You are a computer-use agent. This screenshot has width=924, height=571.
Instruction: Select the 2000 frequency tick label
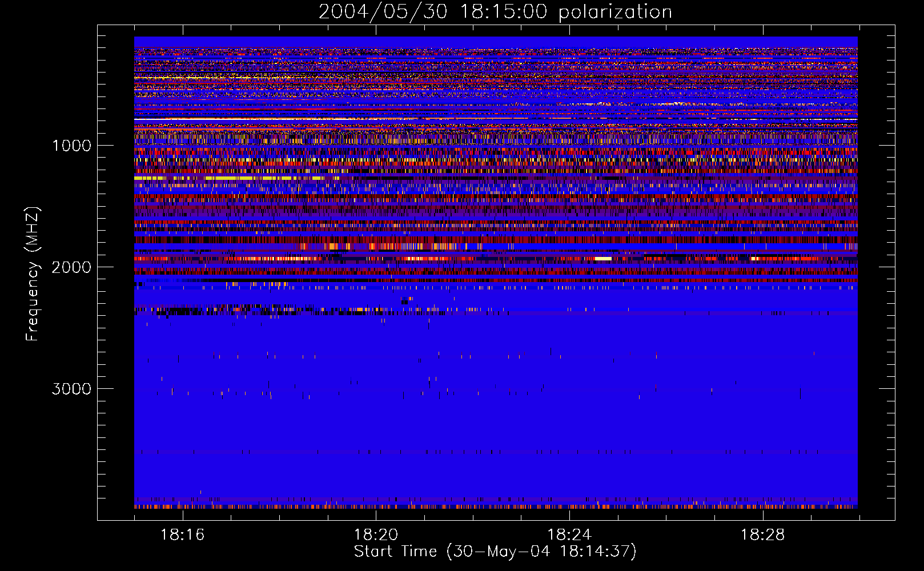(x=71, y=267)
